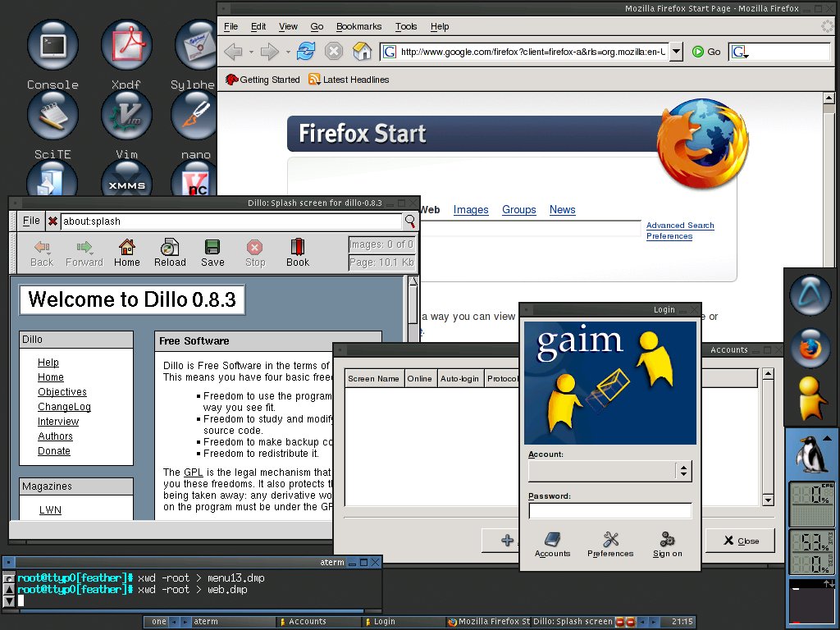Click Accounts list scrollbar down arrow
The width and height of the screenshot is (840, 630).
point(768,500)
